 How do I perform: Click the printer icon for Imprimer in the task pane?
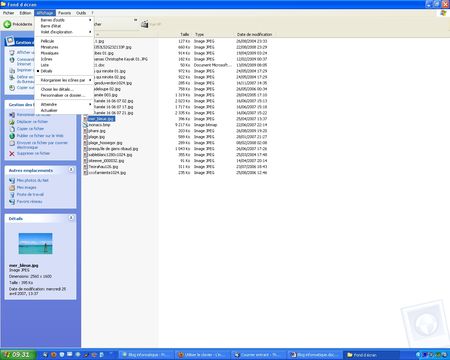12,71
